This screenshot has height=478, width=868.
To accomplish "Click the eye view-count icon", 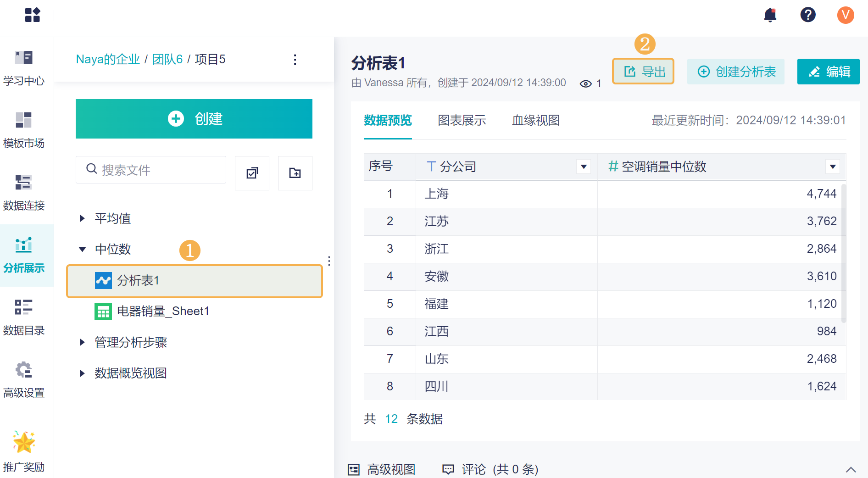I will [x=585, y=83].
